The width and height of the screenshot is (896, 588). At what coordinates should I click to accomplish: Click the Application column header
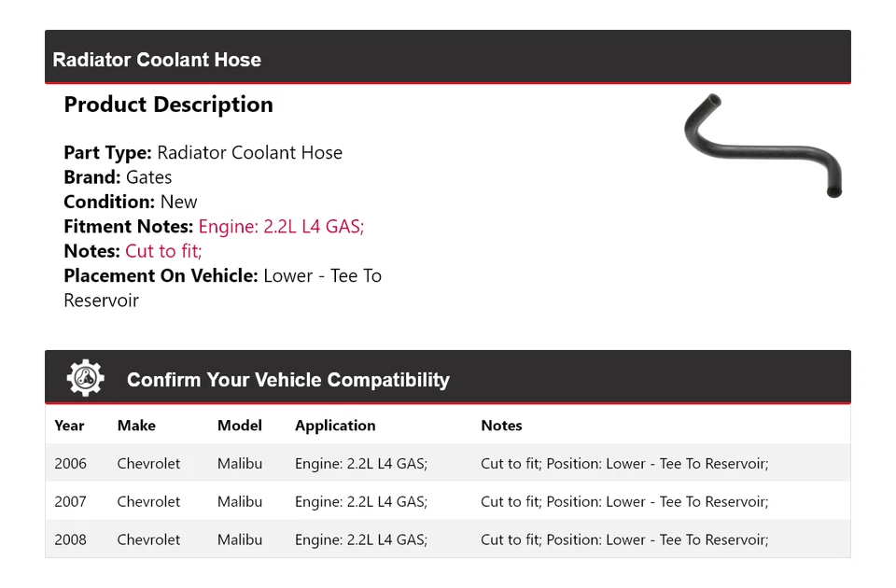coord(335,426)
